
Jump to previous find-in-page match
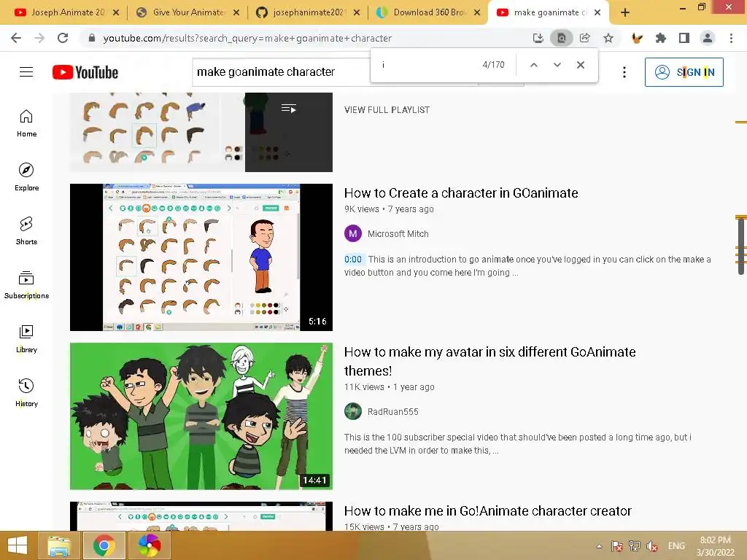[x=533, y=65]
